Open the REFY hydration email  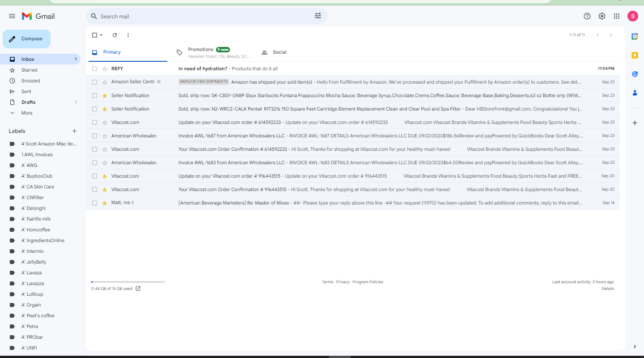pyautogui.click(x=353, y=68)
